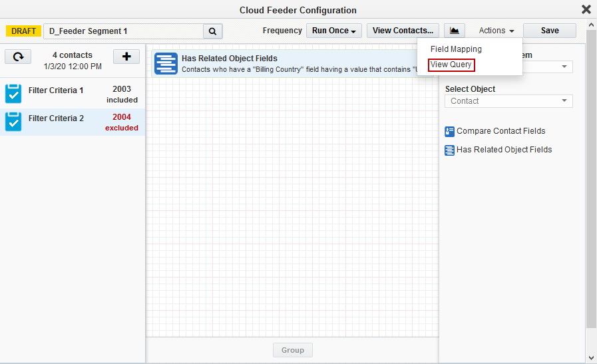
Task: Open the Run Once frequency dropdown
Action: [x=335, y=31]
